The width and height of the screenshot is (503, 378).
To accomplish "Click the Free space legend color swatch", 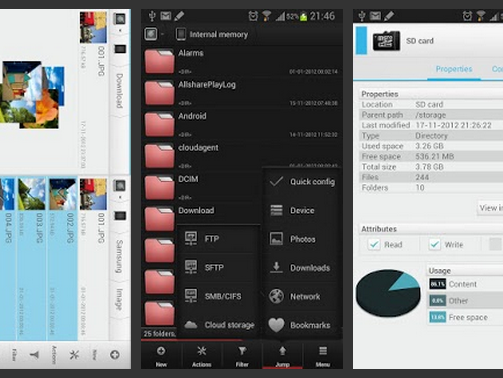I will click(x=437, y=317).
